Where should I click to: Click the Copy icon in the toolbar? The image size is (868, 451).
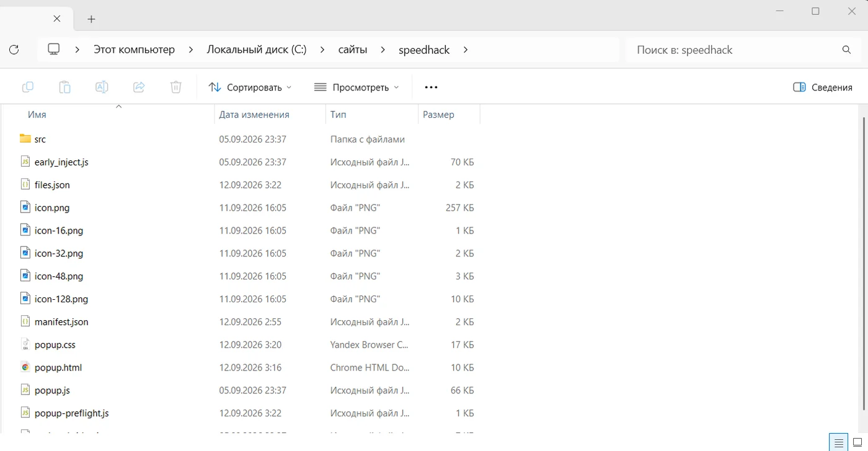[27, 87]
